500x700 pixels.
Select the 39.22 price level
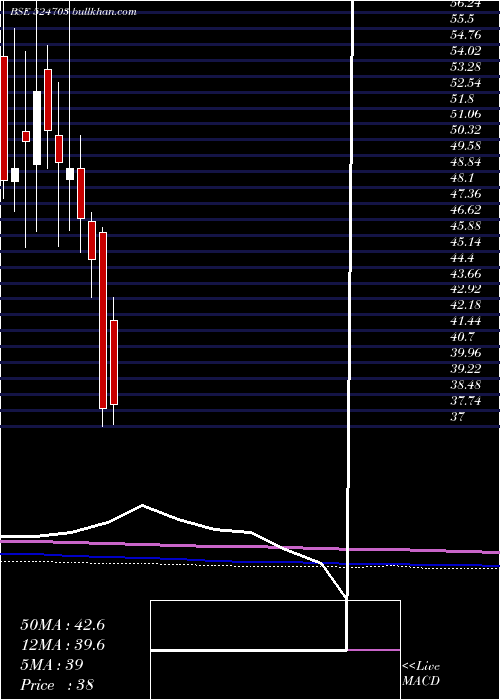coord(465,369)
